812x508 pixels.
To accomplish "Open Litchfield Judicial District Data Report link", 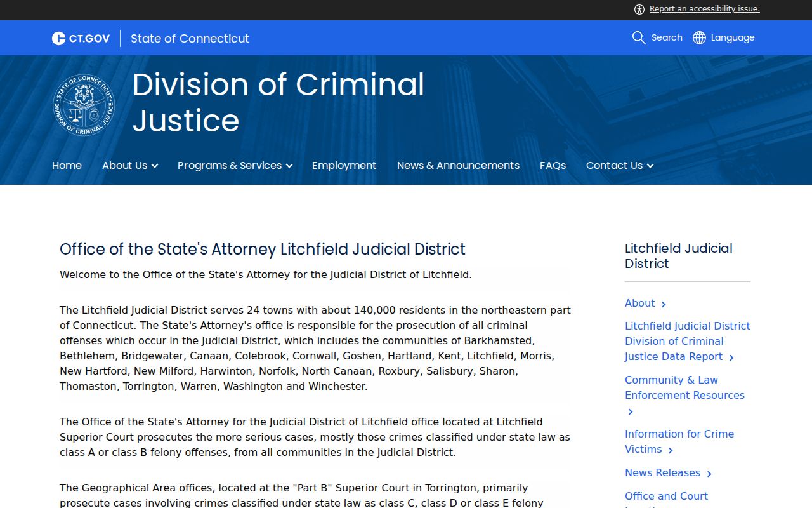I will point(687,341).
